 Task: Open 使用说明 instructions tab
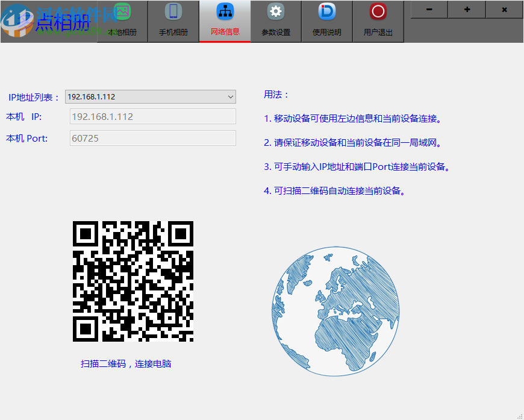[327, 22]
